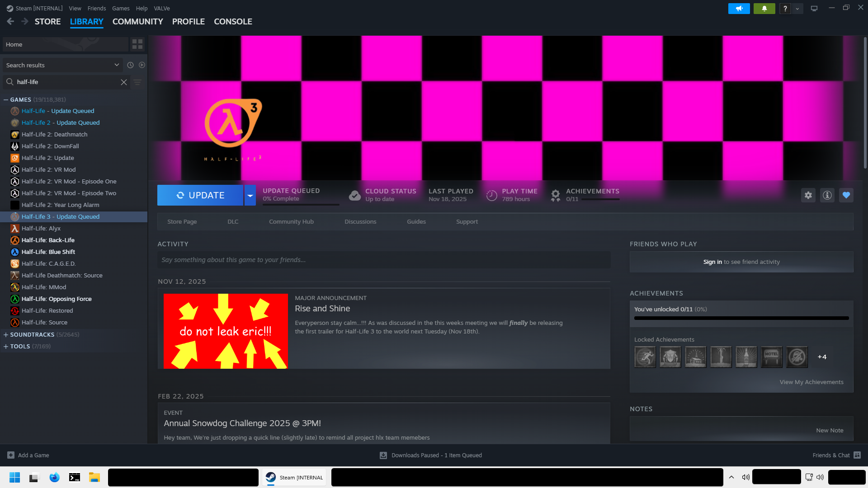Click View My Achievements link

coord(811,382)
